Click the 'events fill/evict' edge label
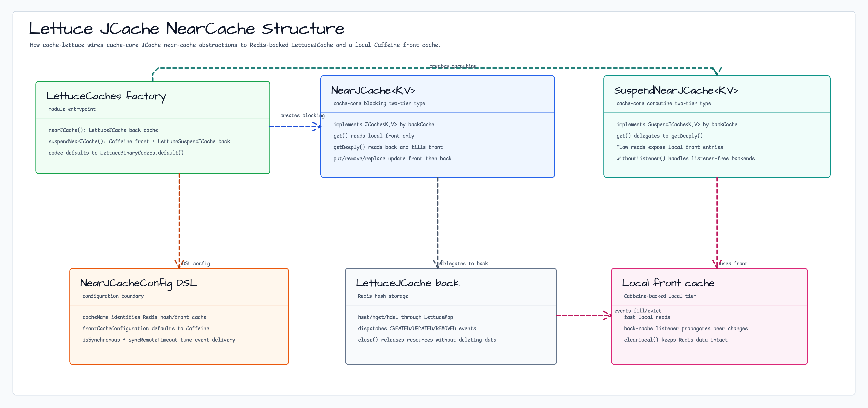The height and width of the screenshot is (408, 868). click(638, 311)
